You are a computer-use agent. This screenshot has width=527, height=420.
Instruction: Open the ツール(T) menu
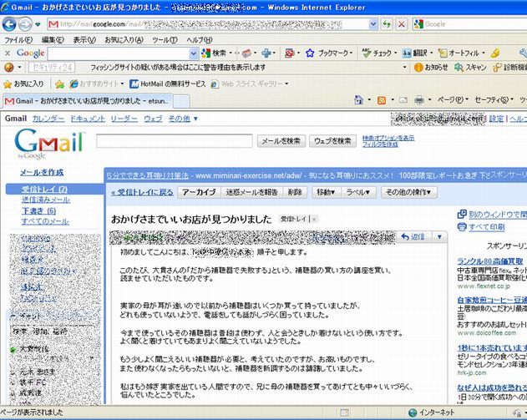165,40
